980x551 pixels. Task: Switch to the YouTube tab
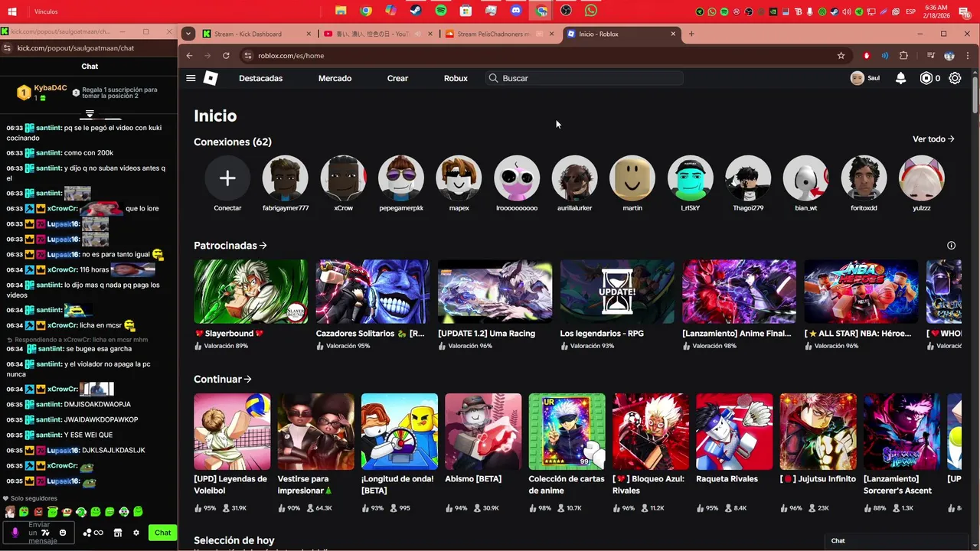[x=376, y=34]
